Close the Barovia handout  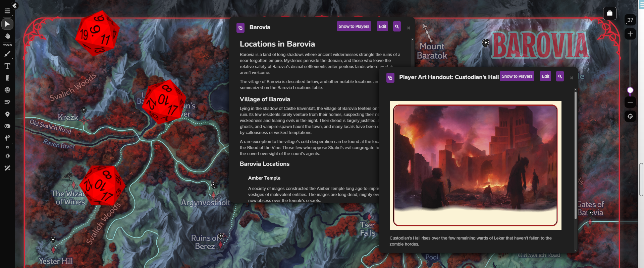[x=409, y=28]
